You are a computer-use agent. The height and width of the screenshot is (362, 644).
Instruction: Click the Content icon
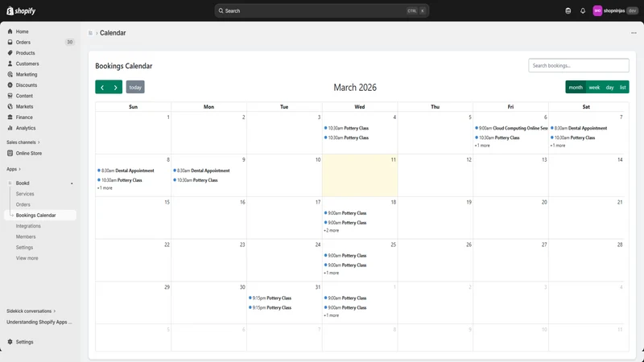click(x=10, y=96)
